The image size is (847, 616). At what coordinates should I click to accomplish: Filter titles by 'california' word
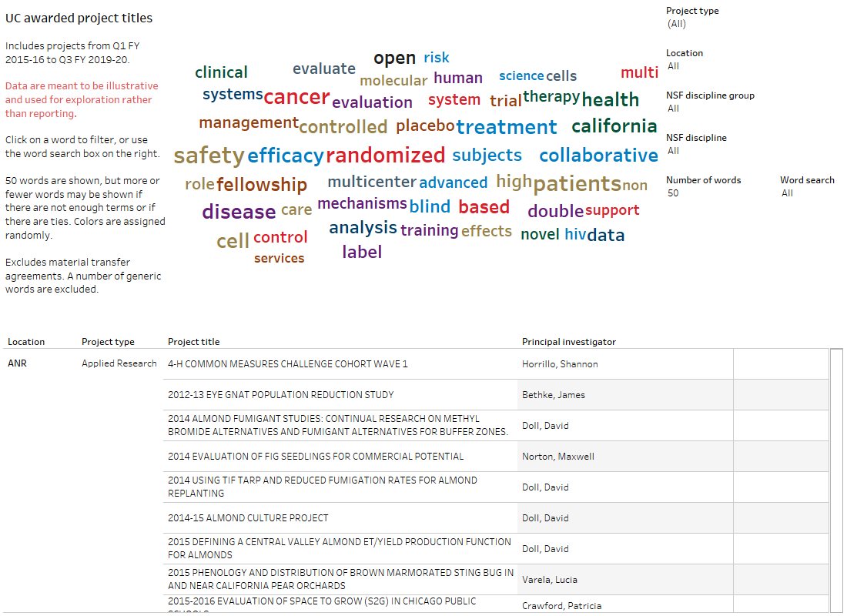point(614,126)
